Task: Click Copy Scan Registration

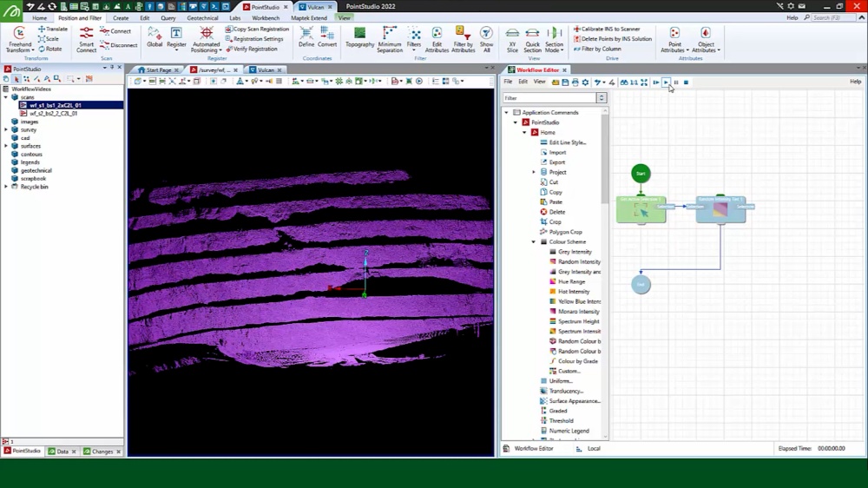Action: 258,29
